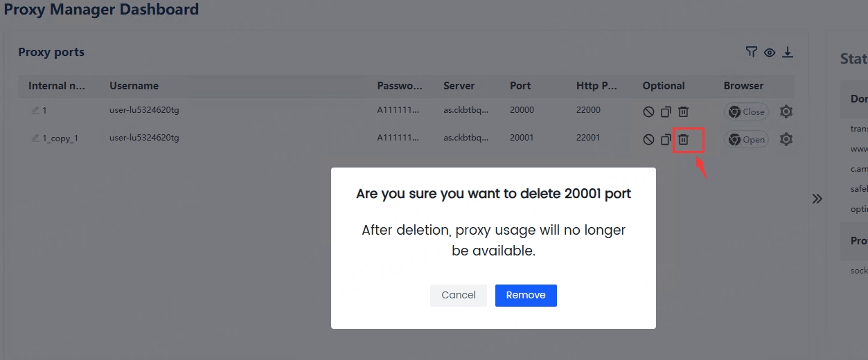Toggle column visibility eye icon
The width and height of the screenshot is (868, 360).
pos(770,53)
